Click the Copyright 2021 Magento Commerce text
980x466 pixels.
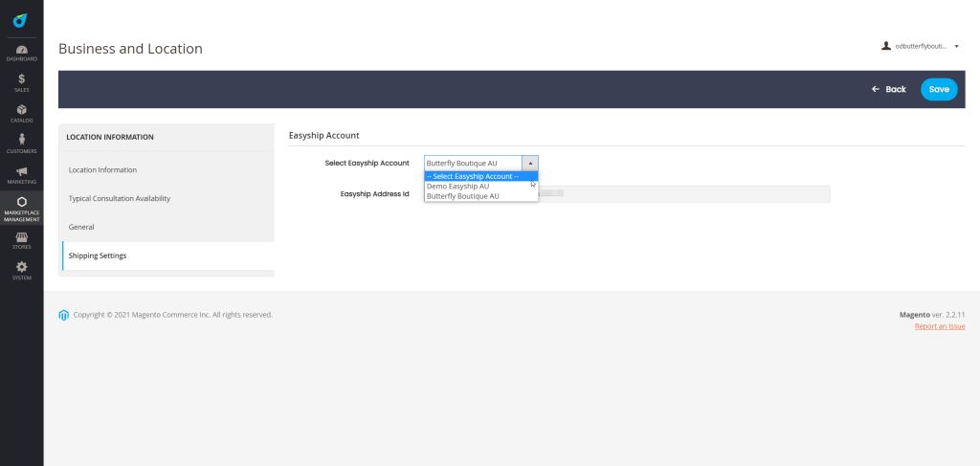pyautogui.click(x=173, y=315)
